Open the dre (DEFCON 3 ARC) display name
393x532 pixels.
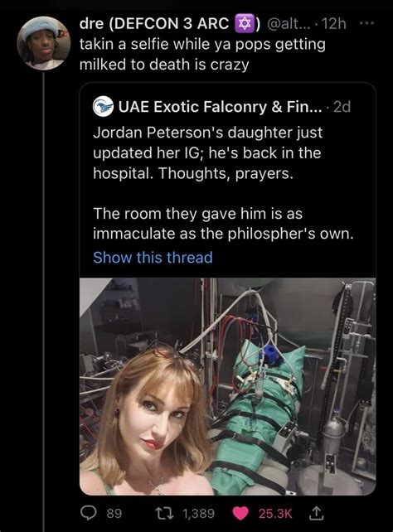(x=170, y=23)
